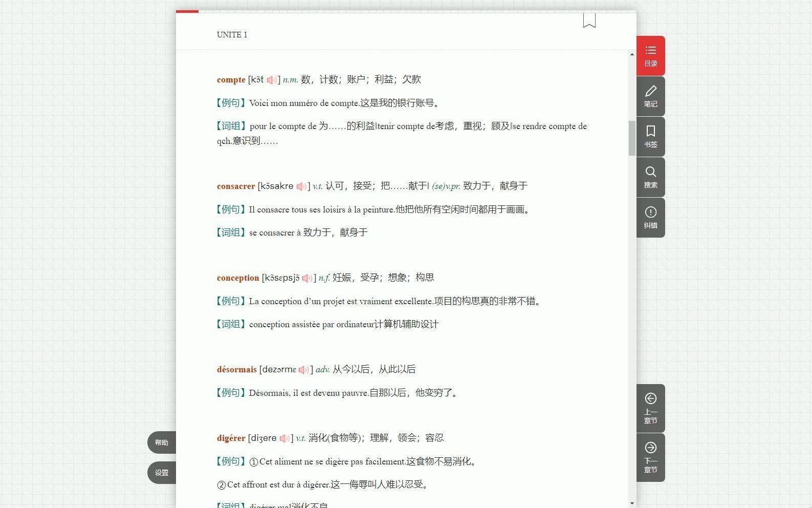Viewport: 812px width, 508px height.
Task: Click the 帮助 help button
Action: [x=162, y=442]
